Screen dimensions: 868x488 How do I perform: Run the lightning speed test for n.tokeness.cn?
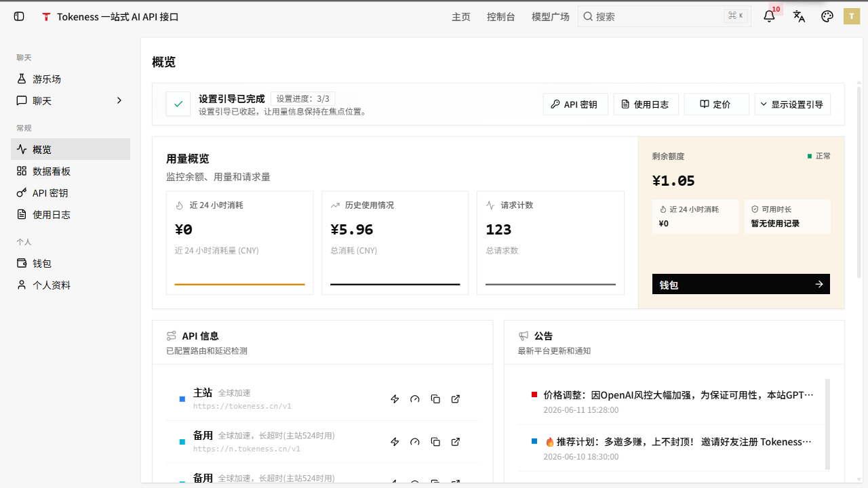click(x=395, y=442)
